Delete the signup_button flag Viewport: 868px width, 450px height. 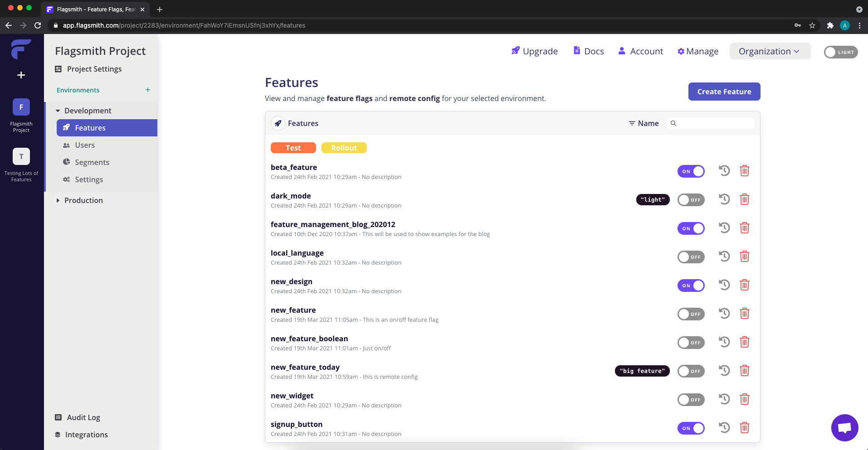point(745,428)
